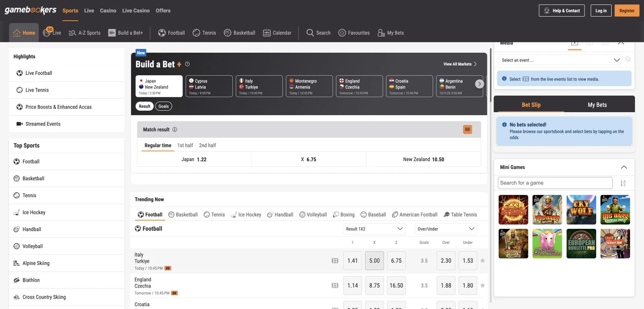Select Italy win odds 1.41
The image size is (644, 309).
(x=353, y=261)
